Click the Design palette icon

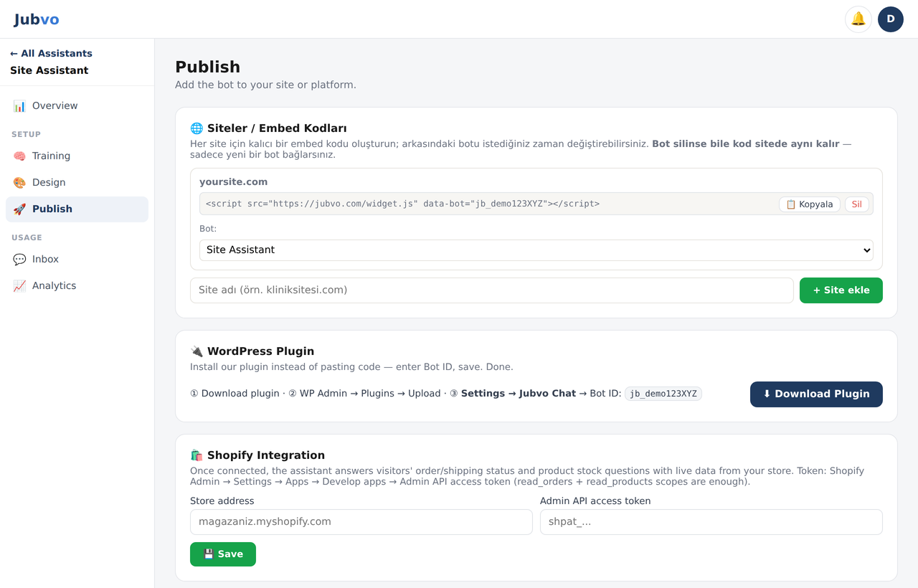click(19, 183)
